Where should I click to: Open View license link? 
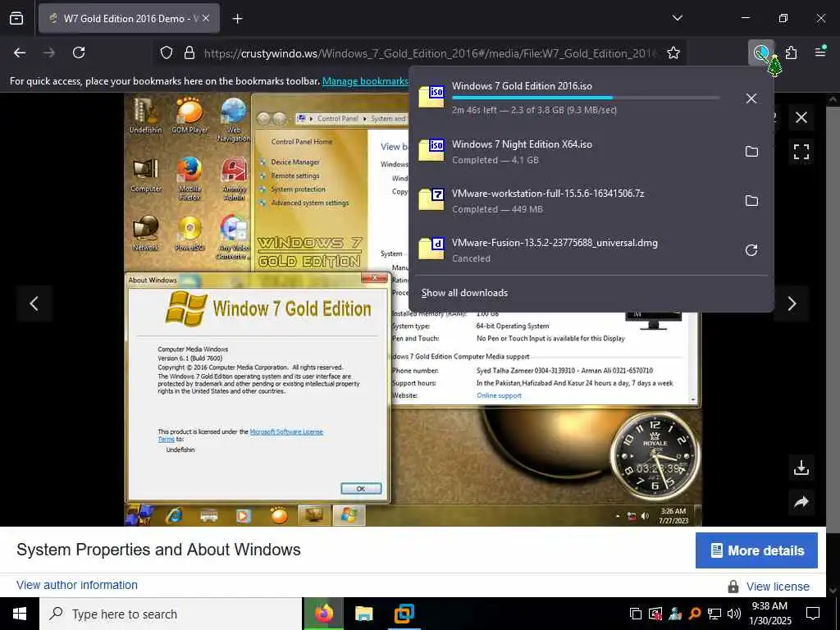tap(778, 587)
